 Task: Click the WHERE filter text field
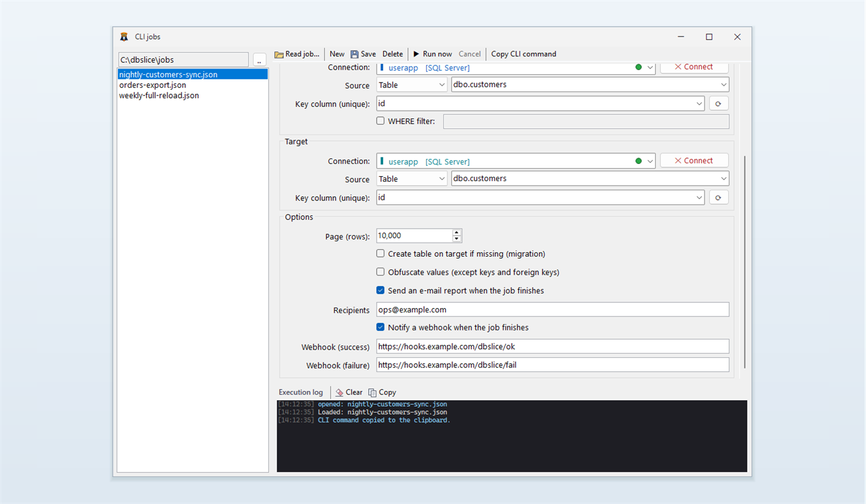pyautogui.click(x=586, y=121)
